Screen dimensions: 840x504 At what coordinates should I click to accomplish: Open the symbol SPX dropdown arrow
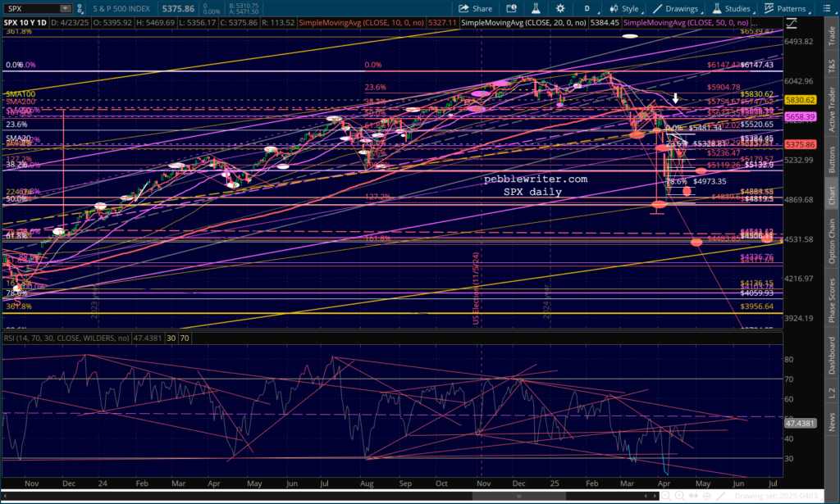pos(64,8)
